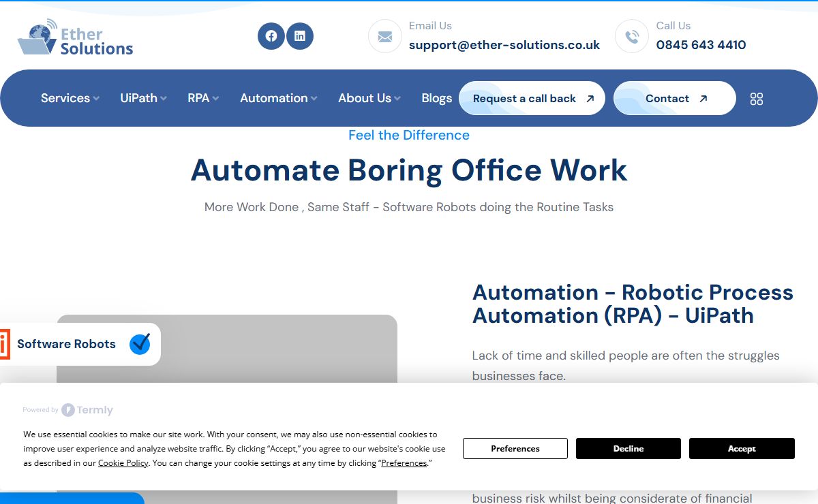
Task: Expand the UiPath menu chevron
Action: point(164,99)
